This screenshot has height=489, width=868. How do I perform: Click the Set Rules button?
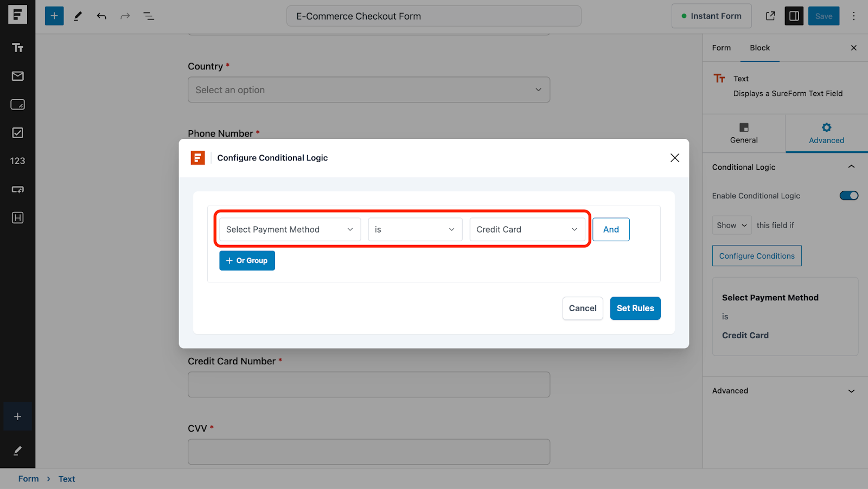pyautogui.click(x=635, y=308)
